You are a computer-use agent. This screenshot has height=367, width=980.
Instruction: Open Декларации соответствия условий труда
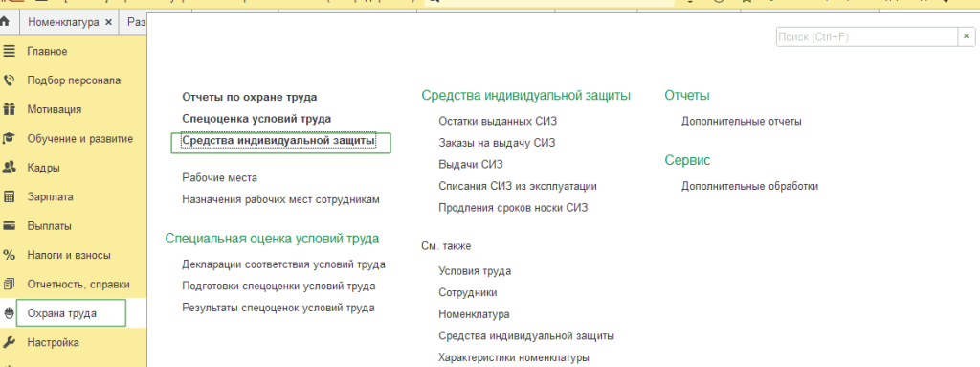coord(283,264)
